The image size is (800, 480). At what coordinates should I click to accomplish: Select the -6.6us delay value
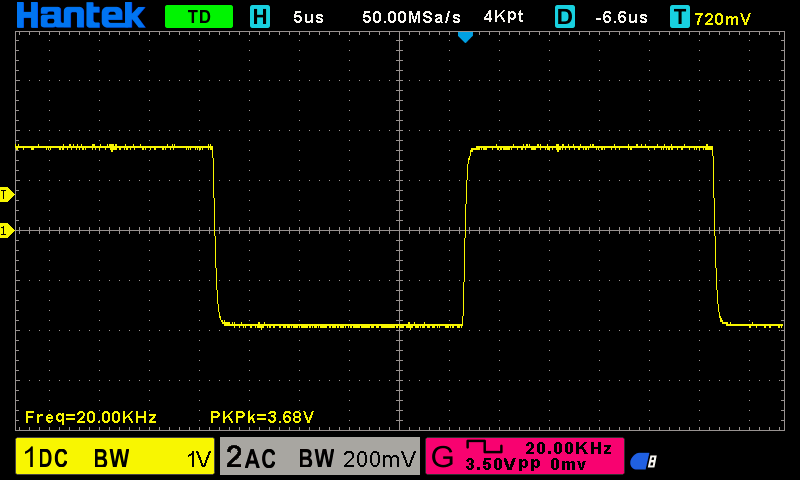pyautogui.click(x=621, y=17)
